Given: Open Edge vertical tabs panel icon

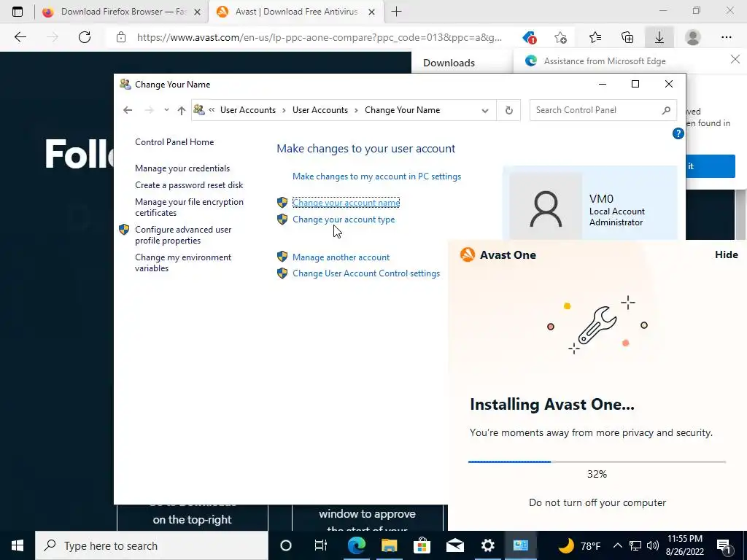Looking at the screenshot, I should [x=18, y=12].
